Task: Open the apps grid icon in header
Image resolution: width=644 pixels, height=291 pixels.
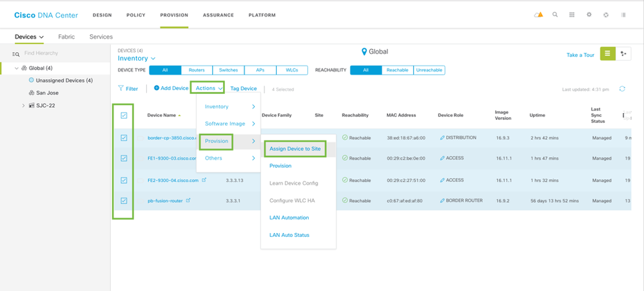Action: pos(572,15)
